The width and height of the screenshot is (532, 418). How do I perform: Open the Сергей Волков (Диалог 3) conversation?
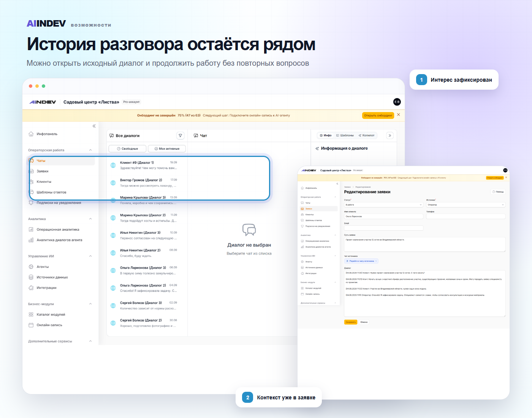coord(147,306)
